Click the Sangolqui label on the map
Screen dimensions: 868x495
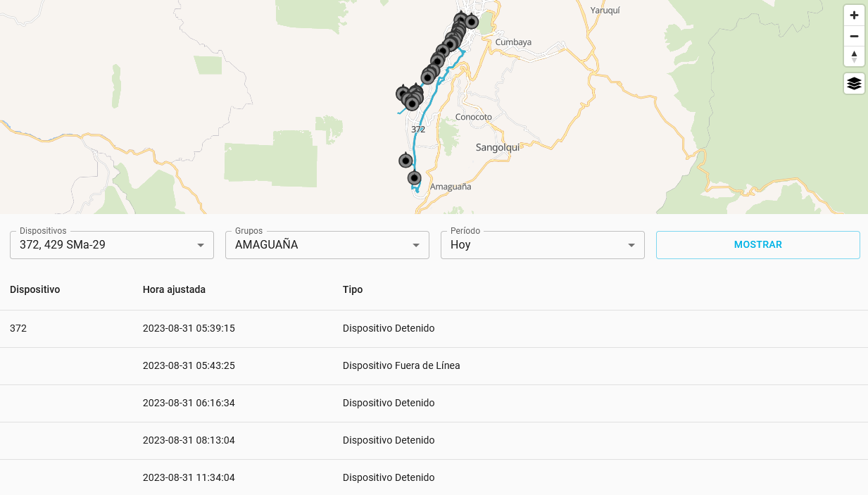pyautogui.click(x=498, y=147)
